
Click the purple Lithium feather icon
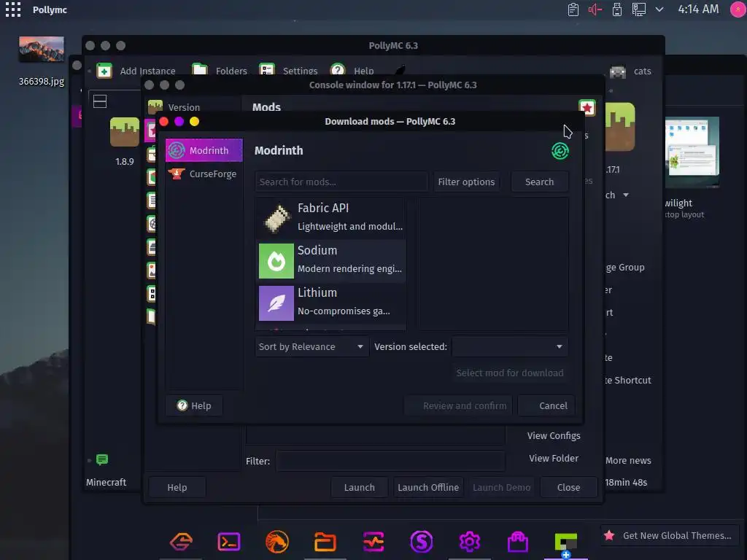[x=276, y=303]
